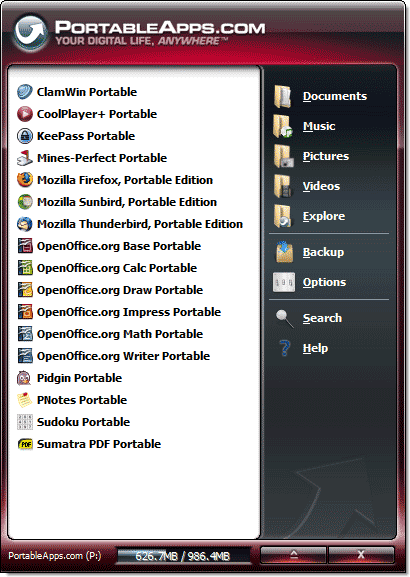The width and height of the screenshot is (410, 577).
Task: Select OpenOffice.org Math Portable text
Action: click(120, 334)
